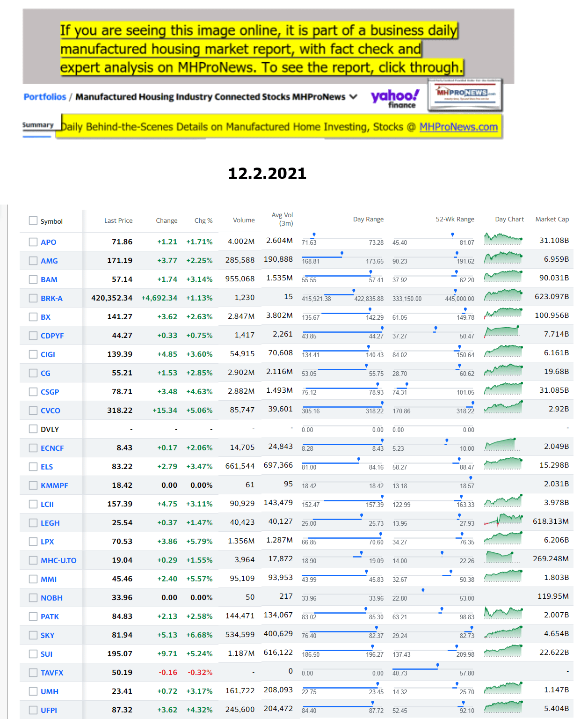
Task: Open the portfolio name dropdown chevron
Action: (354, 97)
